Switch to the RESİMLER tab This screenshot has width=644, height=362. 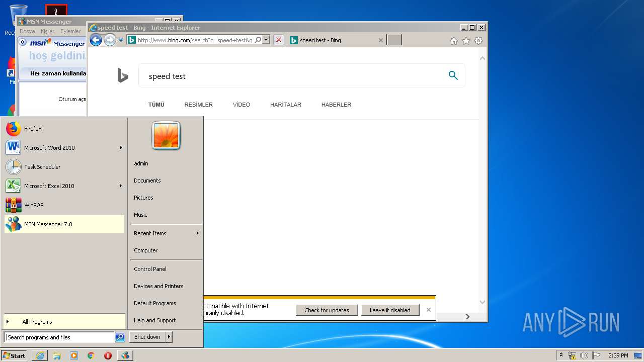tap(198, 105)
